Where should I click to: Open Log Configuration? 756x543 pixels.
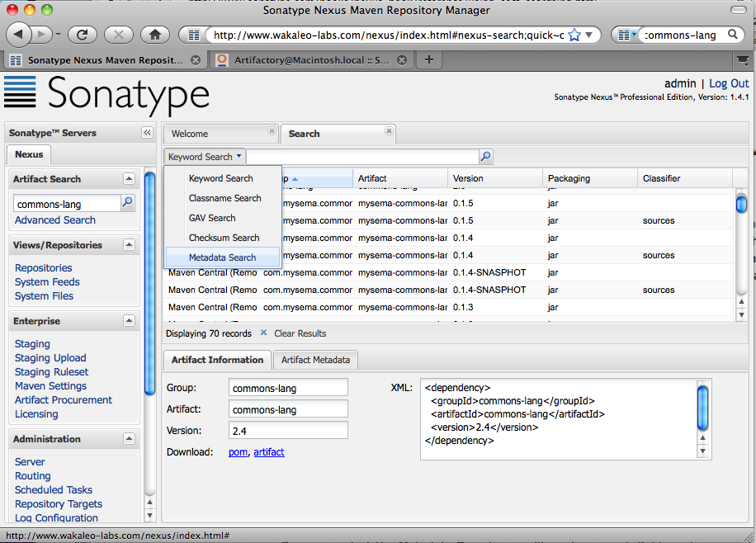pos(56,517)
